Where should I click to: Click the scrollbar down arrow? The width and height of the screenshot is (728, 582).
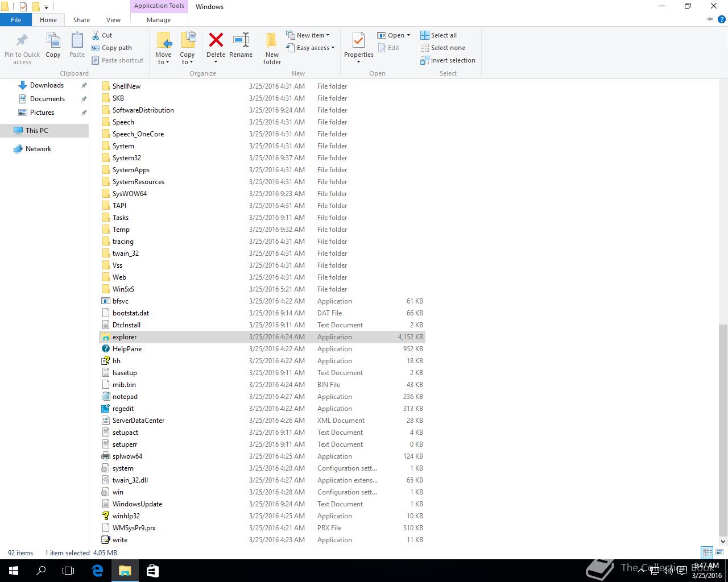click(723, 542)
